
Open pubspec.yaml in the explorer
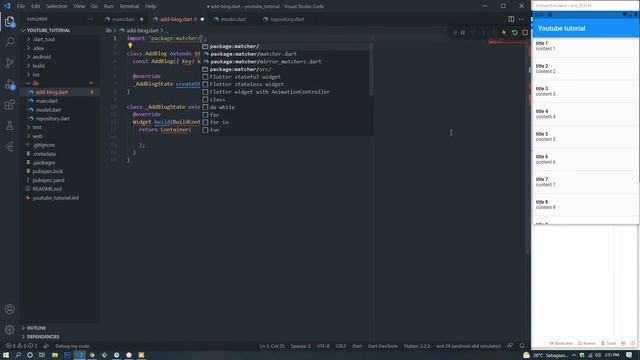[48, 180]
